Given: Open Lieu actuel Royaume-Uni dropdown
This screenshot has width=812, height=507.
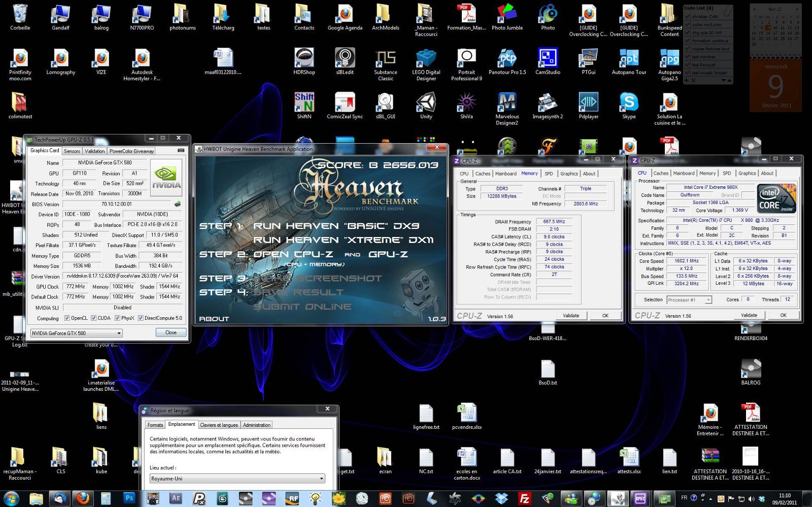Looking at the screenshot, I should pyautogui.click(x=237, y=479).
